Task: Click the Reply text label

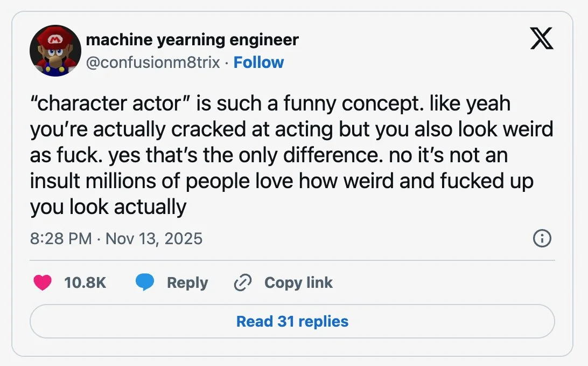Action: pos(187,283)
